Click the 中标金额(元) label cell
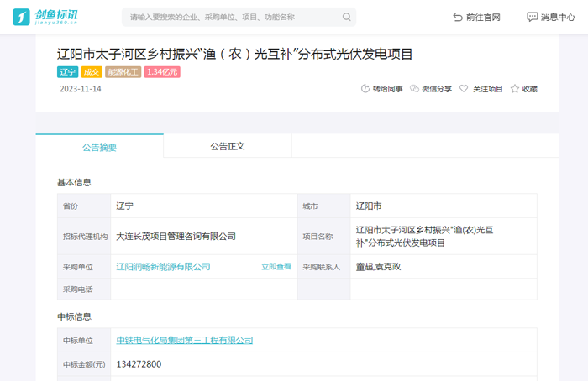Viewport: 588px width, 381px height. point(84,364)
